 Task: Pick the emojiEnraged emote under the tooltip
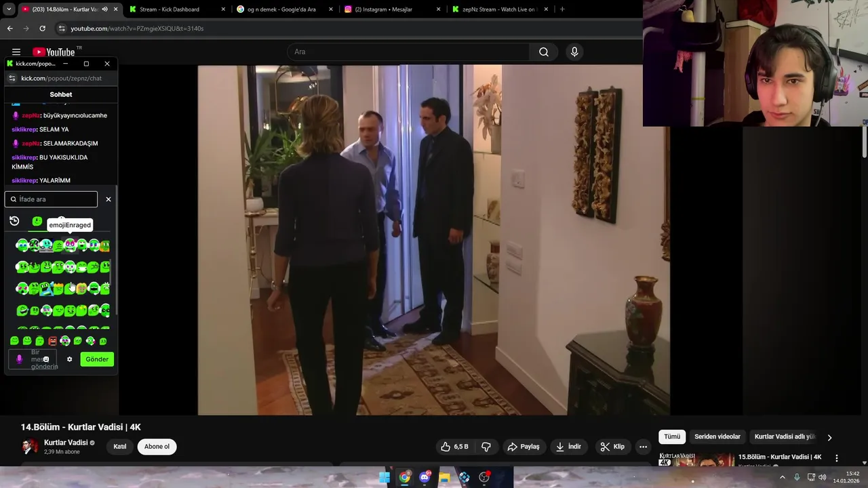pyautogui.click(x=70, y=245)
